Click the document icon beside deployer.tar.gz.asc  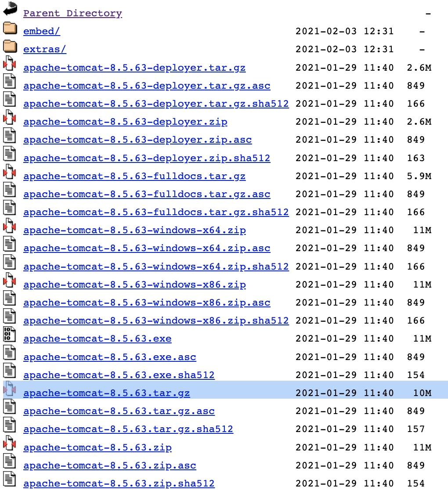point(9,81)
